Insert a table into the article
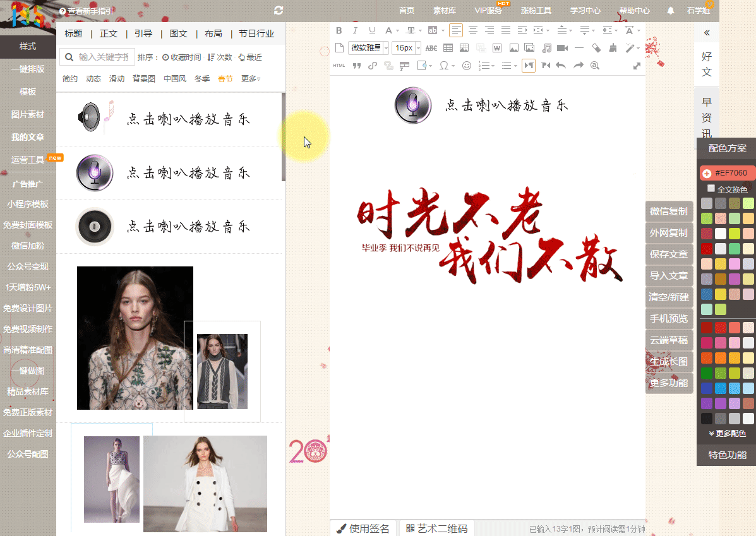The image size is (756, 536). pyautogui.click(x=448, y=48)
